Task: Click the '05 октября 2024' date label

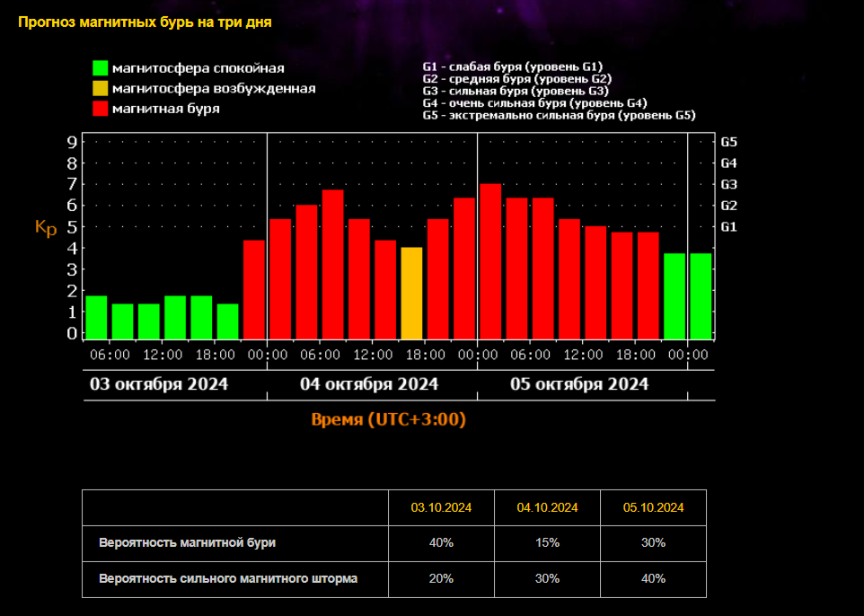Action: click(x=579, y=384)
